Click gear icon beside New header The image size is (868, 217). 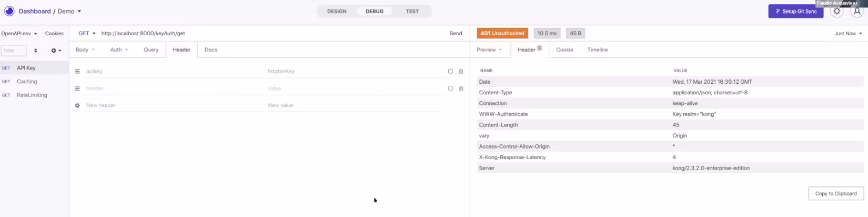pyautogui.click(x=77, y=105)
